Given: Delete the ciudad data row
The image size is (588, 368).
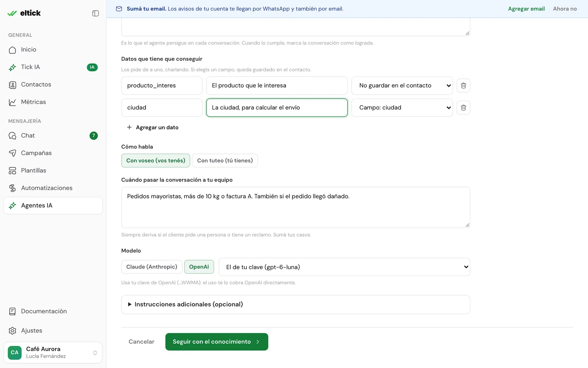Looking at the screenshot, I should [463, 107].
